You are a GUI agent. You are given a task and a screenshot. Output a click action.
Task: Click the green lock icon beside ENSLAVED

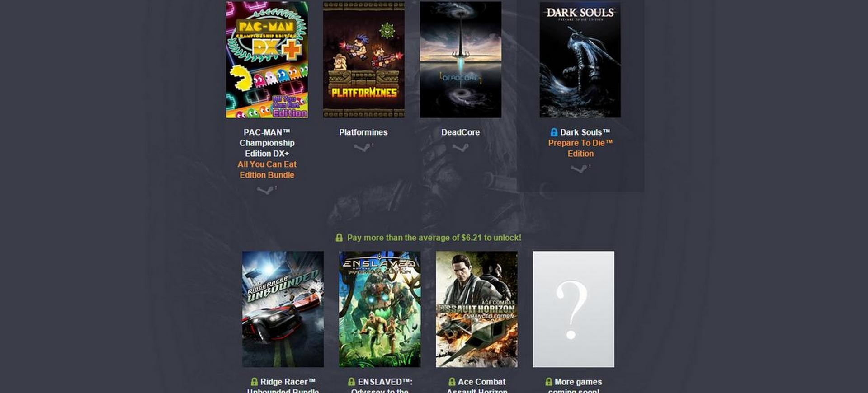352,382
